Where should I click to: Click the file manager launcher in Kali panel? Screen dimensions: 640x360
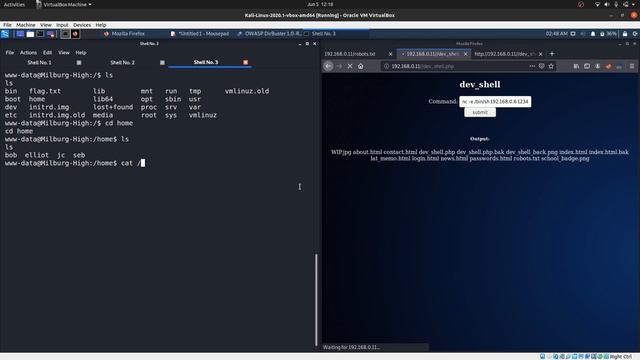coord(30,34)
